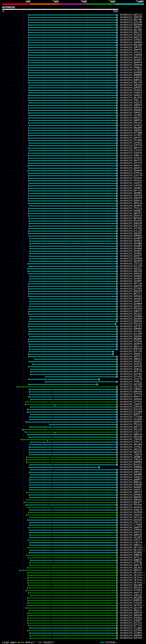146x644 pixels.
Task: Select hit UniRef100_Q9LUT2
Action: click(131, 32)
